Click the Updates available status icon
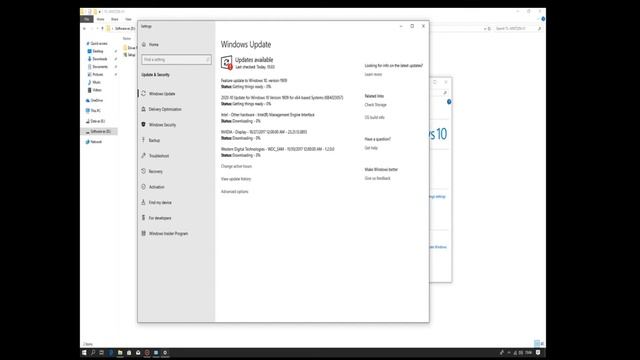Viewport: 640px width, 360px height. point(227,62)
